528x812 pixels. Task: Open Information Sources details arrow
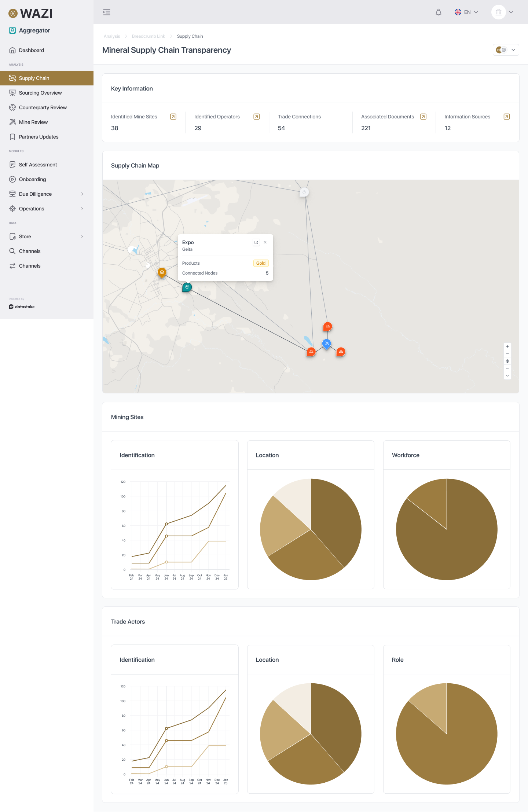(507, 117)
